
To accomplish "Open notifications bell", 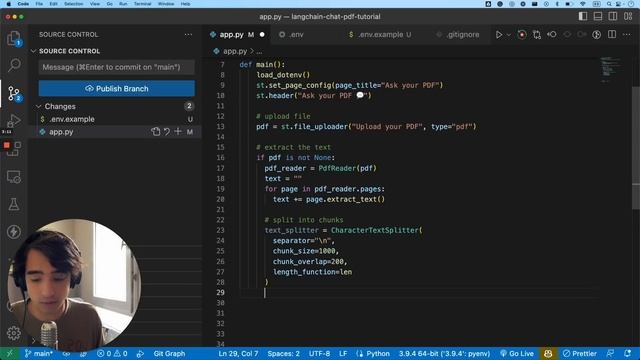I will pyautogui.click(x=627, y=353).
